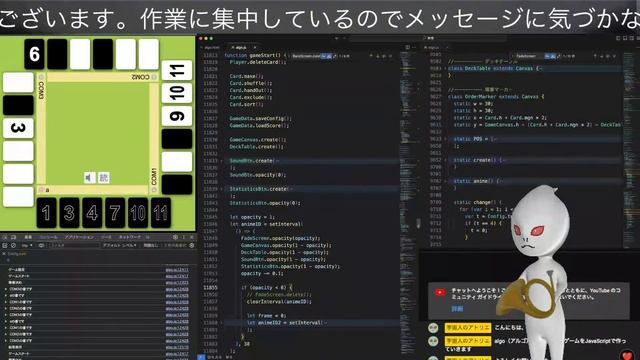Go to previous match in left find widget

coord(371,56)
